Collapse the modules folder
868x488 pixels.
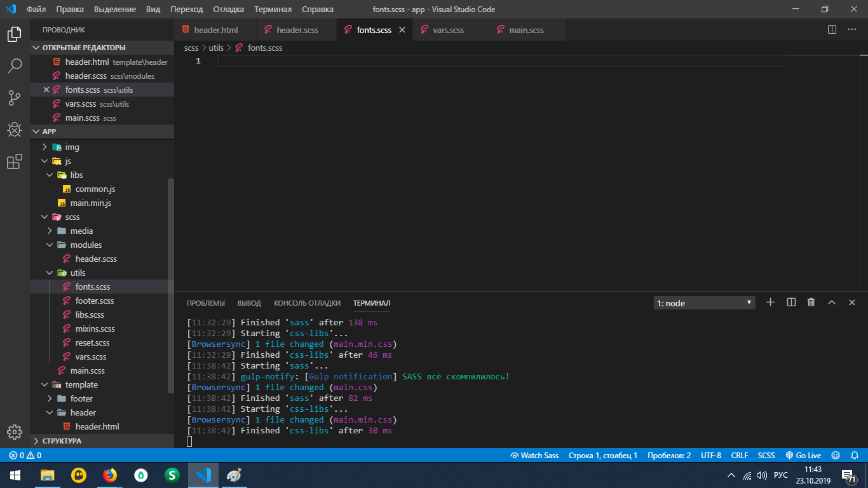50,245
